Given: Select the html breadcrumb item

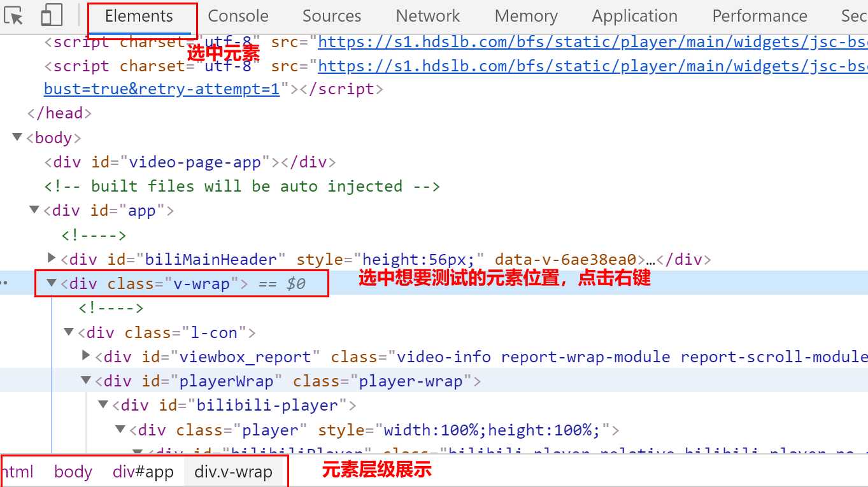Looking at the screenshot, I should [17, 472].
